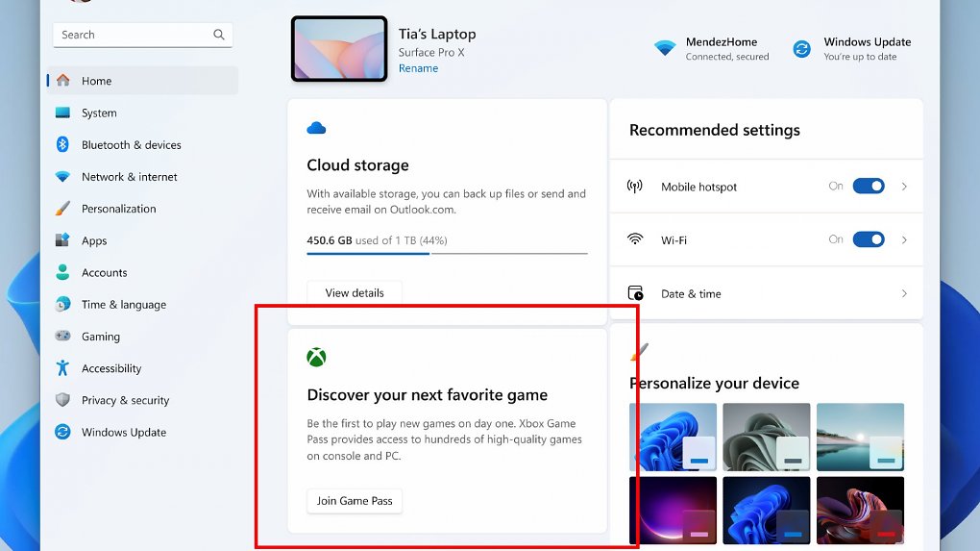The height and width of the screenshot is (551, 980).
Task: Click the header Windows Update refresh icon
Action: [x=802, y=49]
